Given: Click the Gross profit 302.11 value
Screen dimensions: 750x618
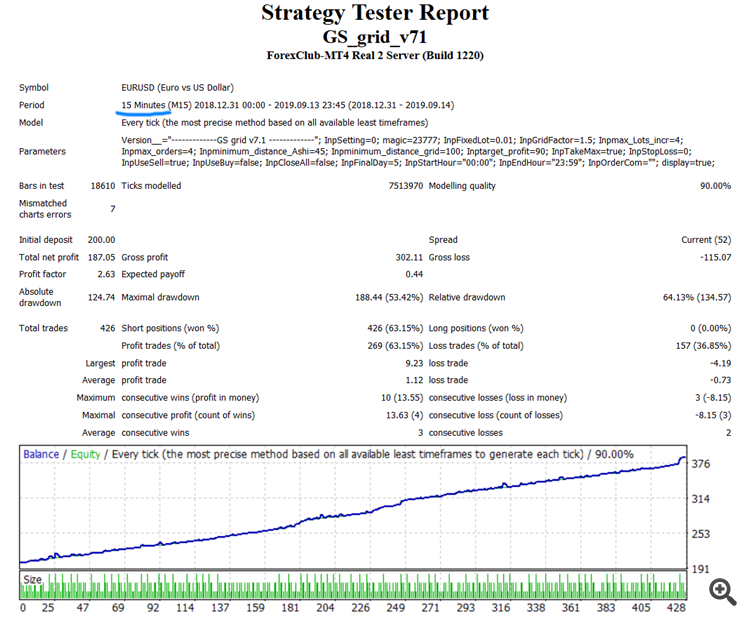Looking at the screenshot, I should (409, 257).
